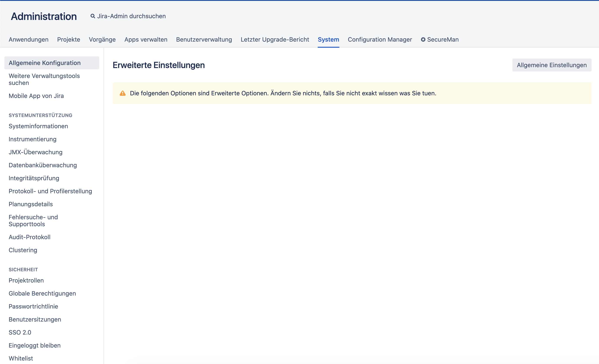The height and width of the screenshot is (364, 599).
Task: Click the orange warning triangle icon
Action: [122, 93]
